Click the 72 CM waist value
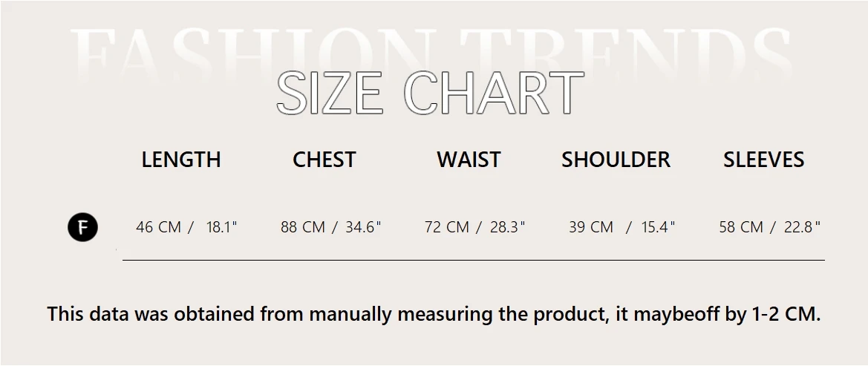868x366 pixels. [x=447, y=227]
